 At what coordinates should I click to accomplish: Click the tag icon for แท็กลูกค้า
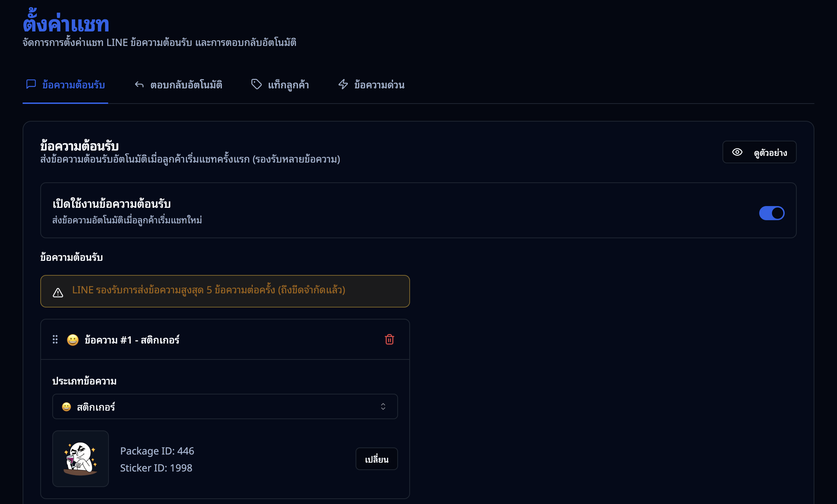click(x=256, y=84)
